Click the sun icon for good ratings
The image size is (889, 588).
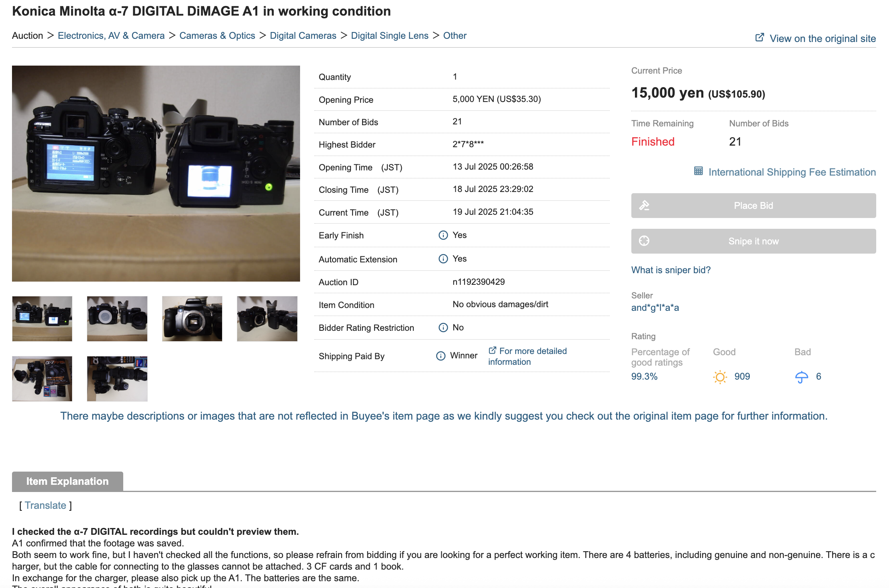point(720,377)
